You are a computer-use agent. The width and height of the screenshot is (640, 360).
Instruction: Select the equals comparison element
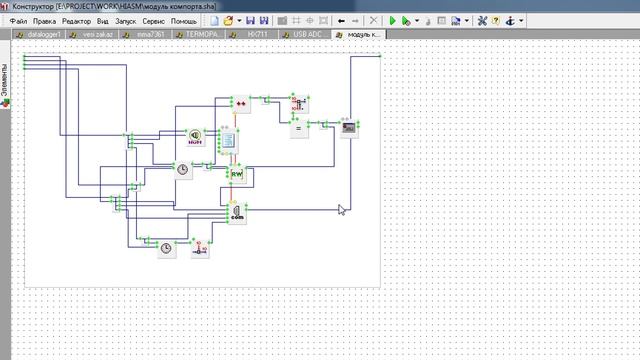coord(299,129)
